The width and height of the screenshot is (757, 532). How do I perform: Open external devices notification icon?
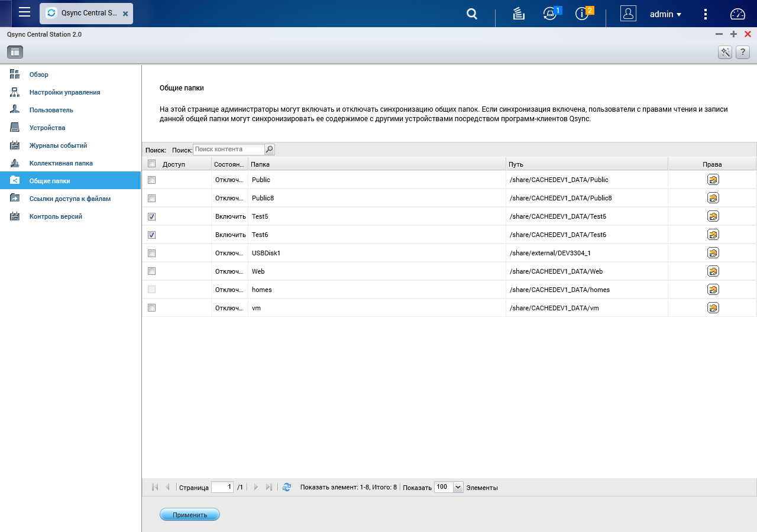[551, 14]
